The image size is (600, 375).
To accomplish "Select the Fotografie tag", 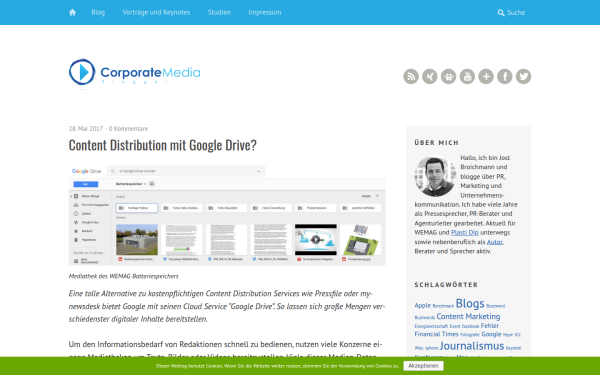I will 470,335.
